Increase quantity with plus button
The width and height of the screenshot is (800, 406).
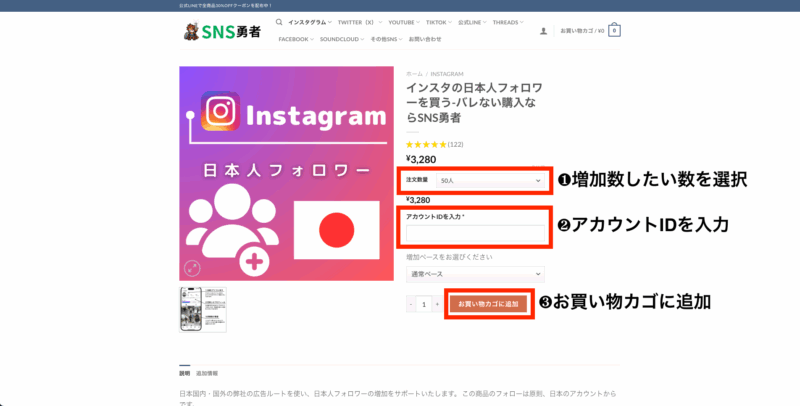437,304
